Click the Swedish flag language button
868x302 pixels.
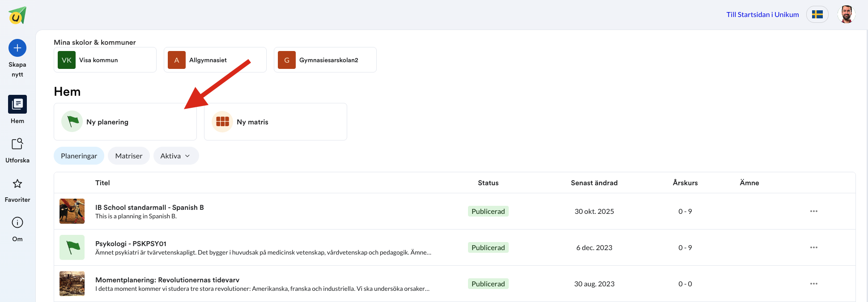(x=817, y=15)
